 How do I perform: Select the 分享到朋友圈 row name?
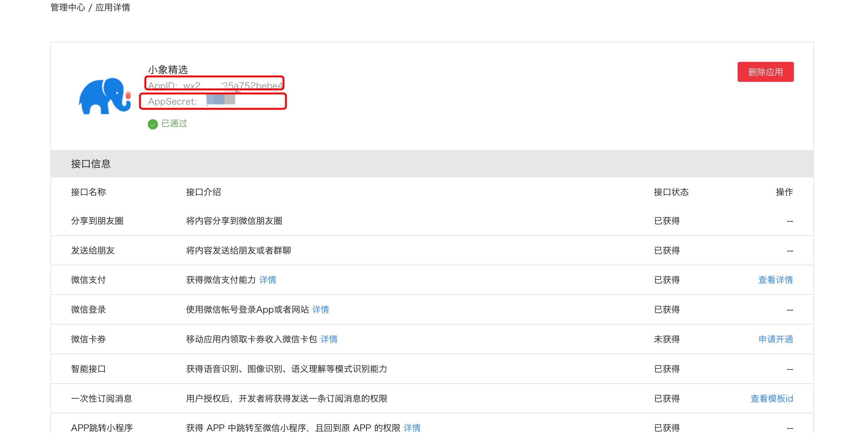[97, 221]
